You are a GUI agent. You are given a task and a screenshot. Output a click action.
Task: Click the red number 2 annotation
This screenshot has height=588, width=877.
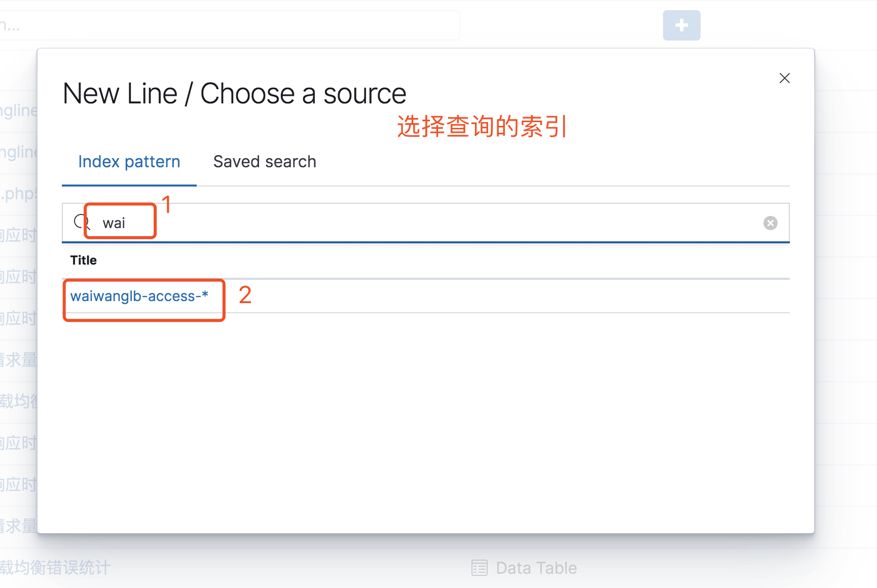(245, 295)
